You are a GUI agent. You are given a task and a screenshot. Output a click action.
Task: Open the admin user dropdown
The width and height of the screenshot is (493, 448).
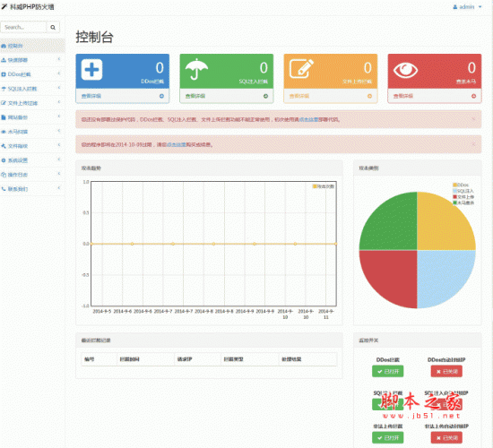click(467, 6)
